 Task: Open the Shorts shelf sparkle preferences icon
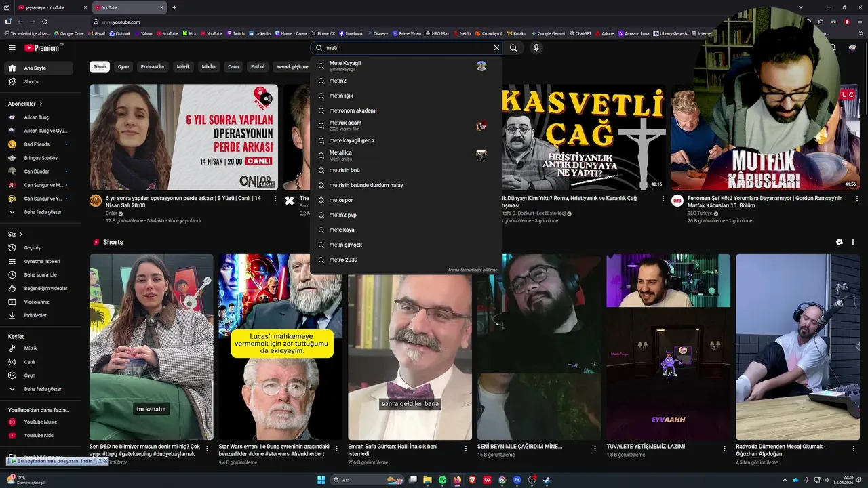point(840,242)
